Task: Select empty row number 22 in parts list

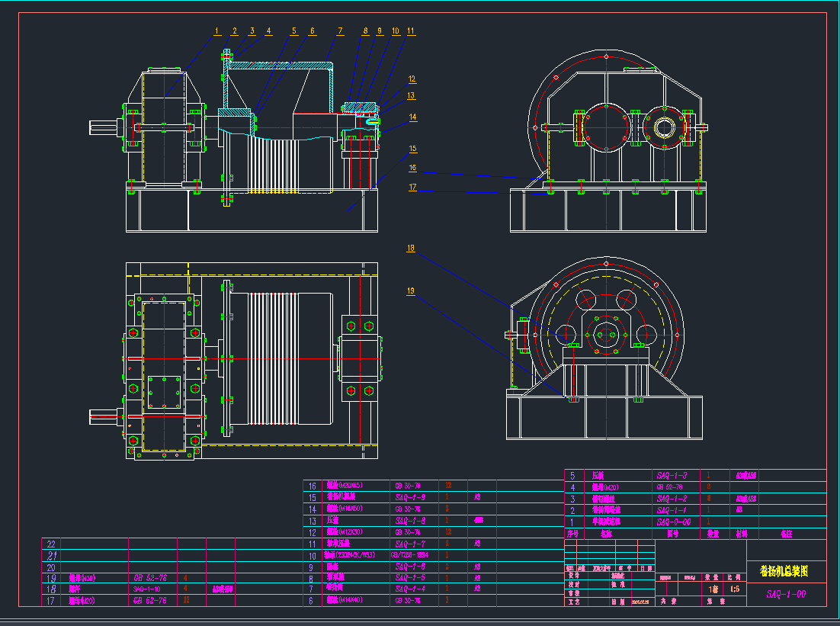Action: 52,544
